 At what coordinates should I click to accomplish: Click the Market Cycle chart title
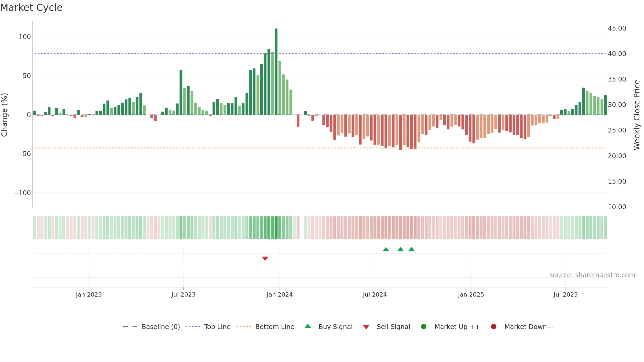[31, 8]
